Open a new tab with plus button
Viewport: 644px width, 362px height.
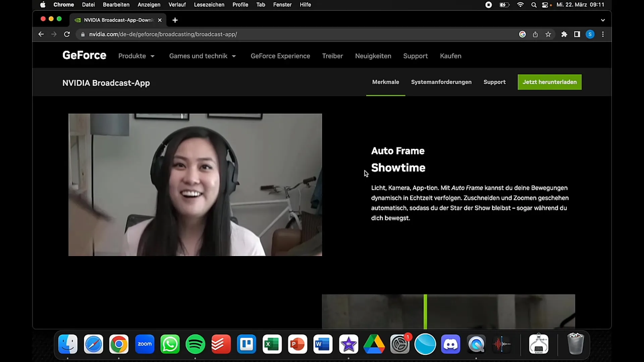[175, 20]
